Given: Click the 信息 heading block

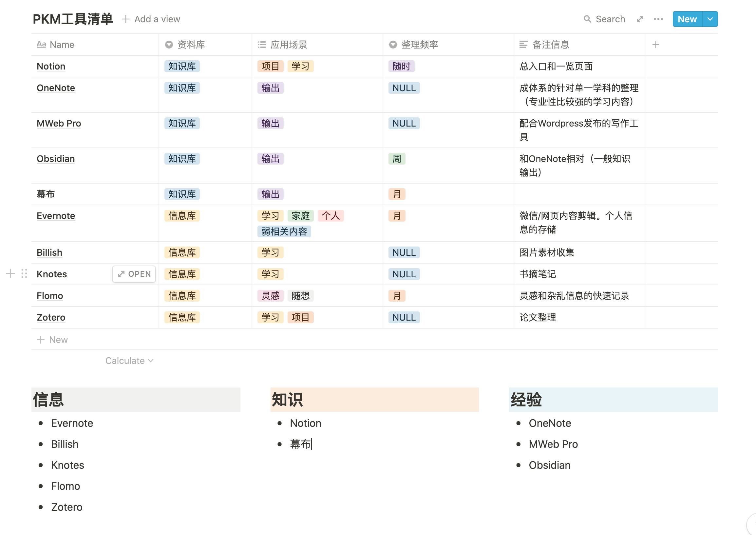Looking at the screenshot, I should point(136,399).
